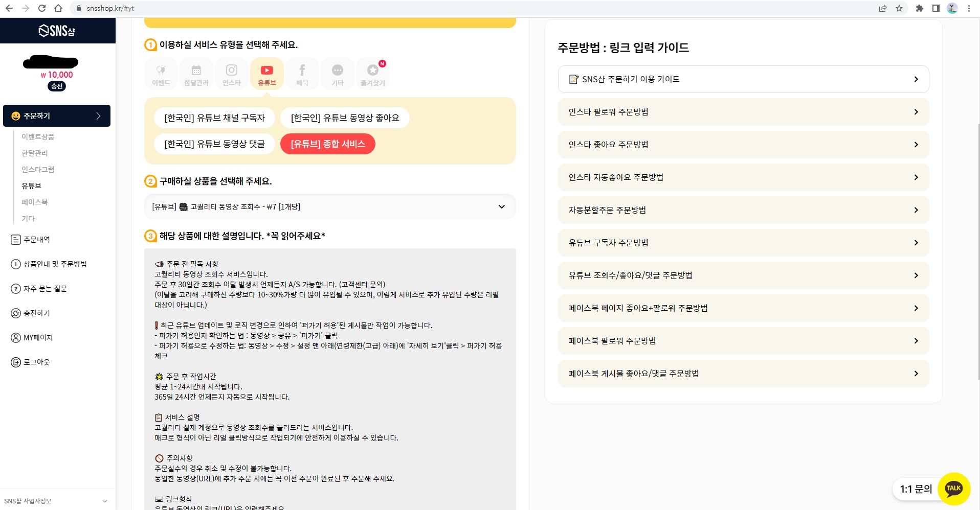The image size is (980, 510).
Task: Expand 인스타 팔로워 주문방법
Action: pyautogui.click(x=743, y=112)
